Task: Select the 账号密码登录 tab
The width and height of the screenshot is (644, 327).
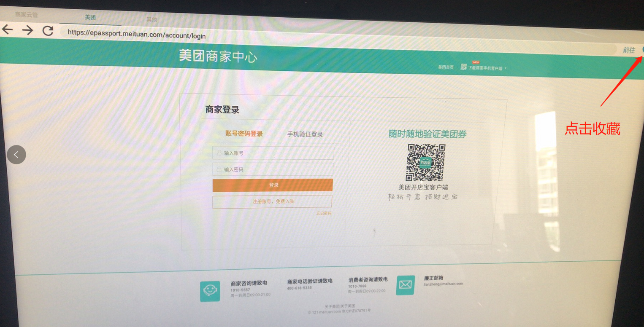Action: tap(244, 134)
